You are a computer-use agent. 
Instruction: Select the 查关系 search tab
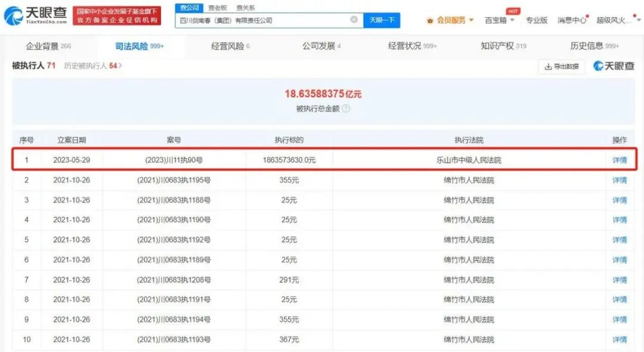(246, 7)
